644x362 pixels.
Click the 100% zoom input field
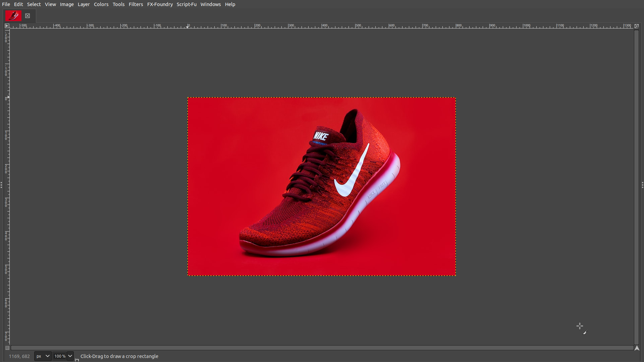click(x=60, y=356)
